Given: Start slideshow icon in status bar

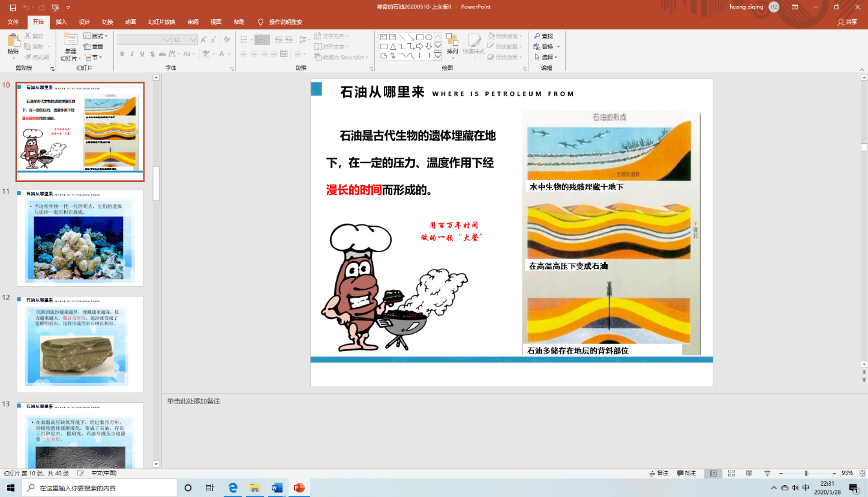Looking at the screenshot, I should pos(767,473).
